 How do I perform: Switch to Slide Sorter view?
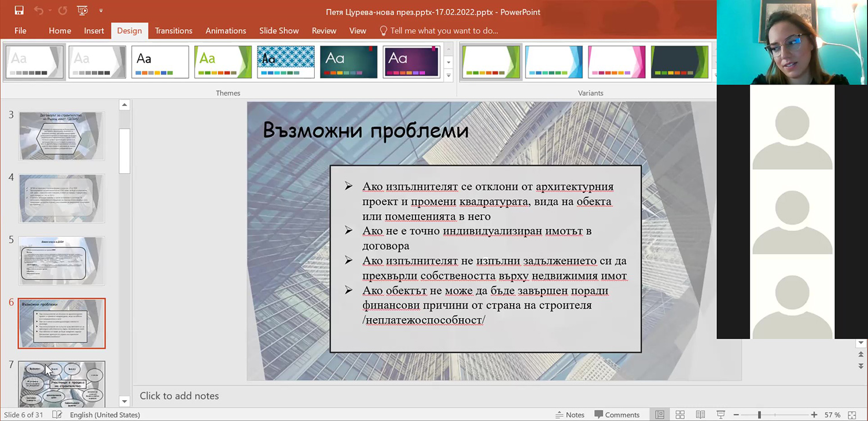click(x=680, y=415)
